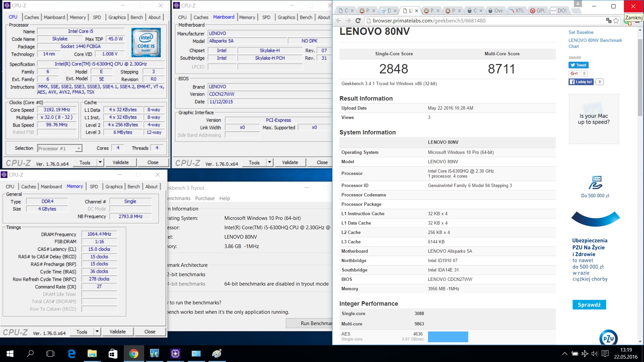Open Caches tab in CPU window

pyautogui.click(x=32, y=17)
